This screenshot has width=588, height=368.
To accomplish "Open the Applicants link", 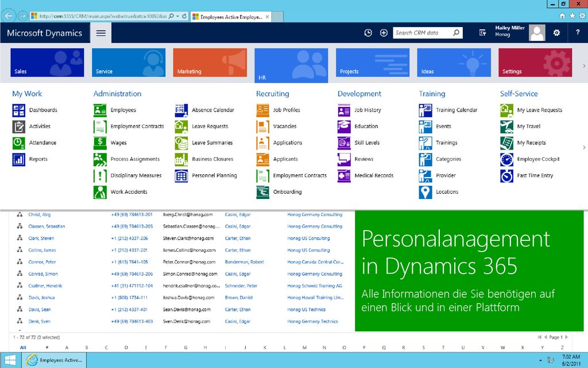I will click(285, 159).
